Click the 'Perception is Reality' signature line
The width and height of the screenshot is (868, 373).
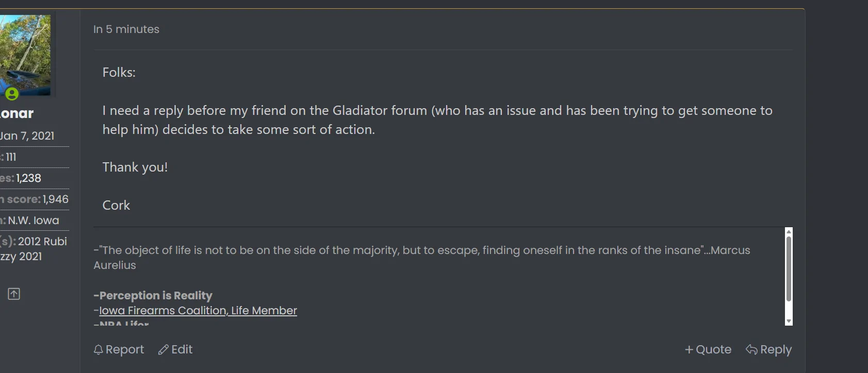point(153,296)
